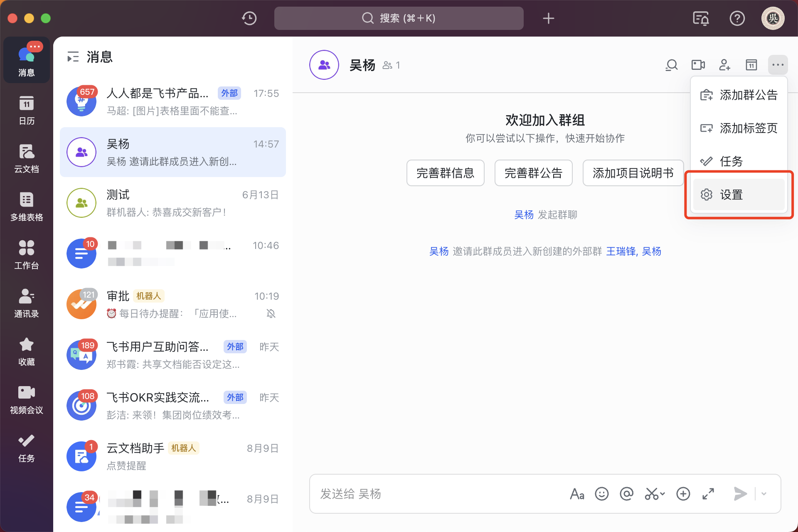Open text formatting Aa in message box
Image resolution: width=798 pixels, height=532 pixels.
click(577, 494)
